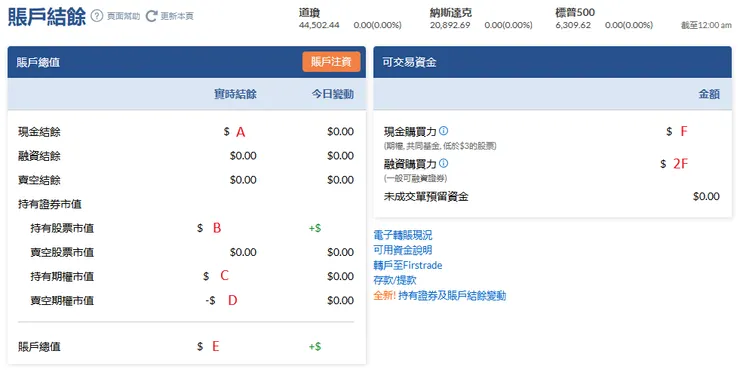Click the 賣空股票市值 row label
The height and width of the screenshot is (373, 740).
click(x=62, y=252)
